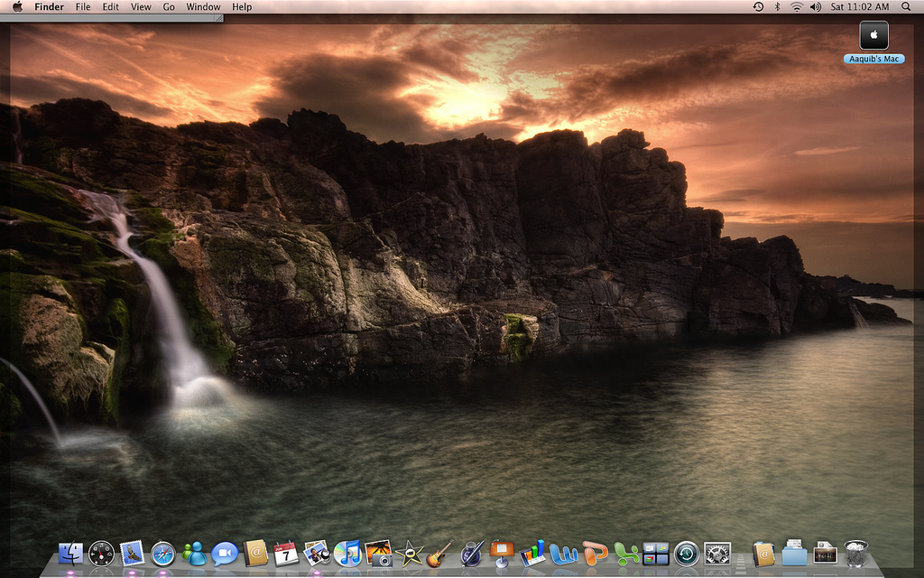Open Time Machine in the dock
This screenshot has width=924, height=578.
687,553
